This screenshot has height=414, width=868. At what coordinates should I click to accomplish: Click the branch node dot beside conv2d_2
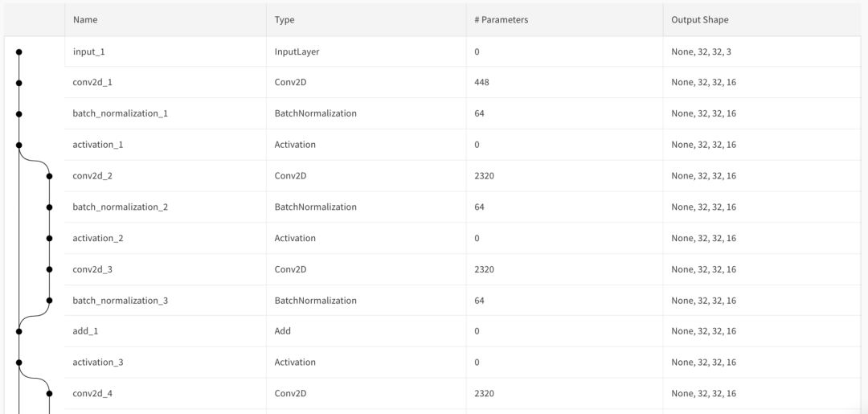tap(49, 176)
